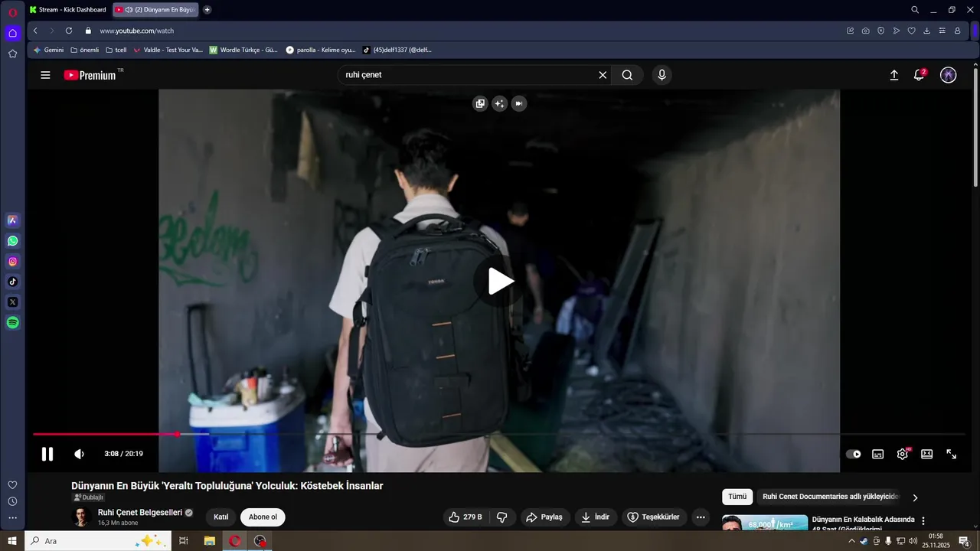The width and height of the screenshot is (980, 551).
Task: Click the Windows taskbar Ara search box
Action: coord(98,541)
